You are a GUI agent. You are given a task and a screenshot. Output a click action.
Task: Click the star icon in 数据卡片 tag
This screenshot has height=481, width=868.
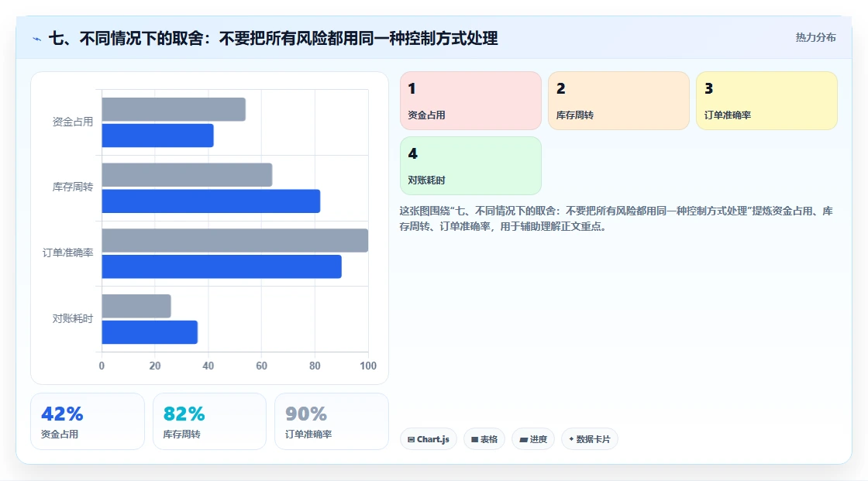[571, 439]
